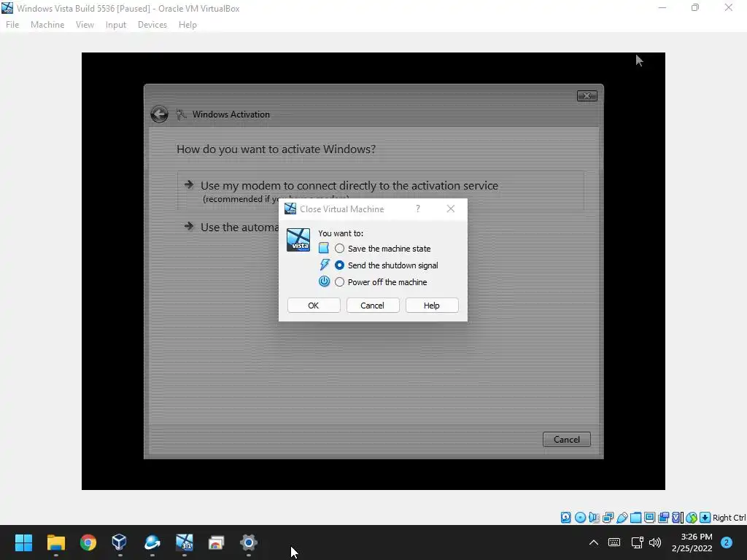
Task: Click the blue power off icon
Action: [x=324, y=281]
